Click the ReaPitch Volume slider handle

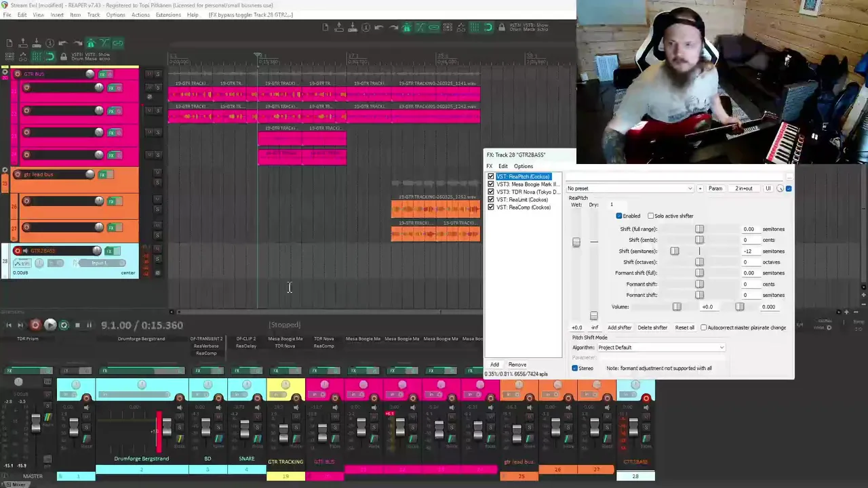pos(677,306)
